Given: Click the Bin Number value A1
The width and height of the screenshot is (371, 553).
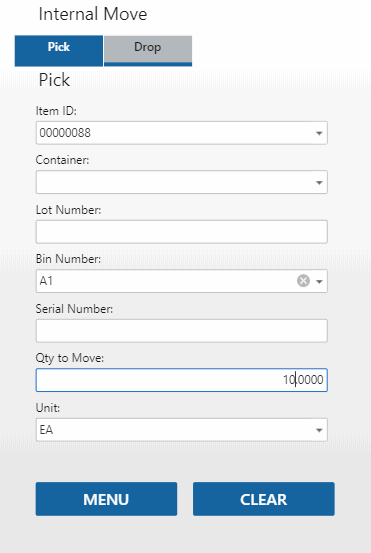Looking at the screenshot, I should coord(46,281).
